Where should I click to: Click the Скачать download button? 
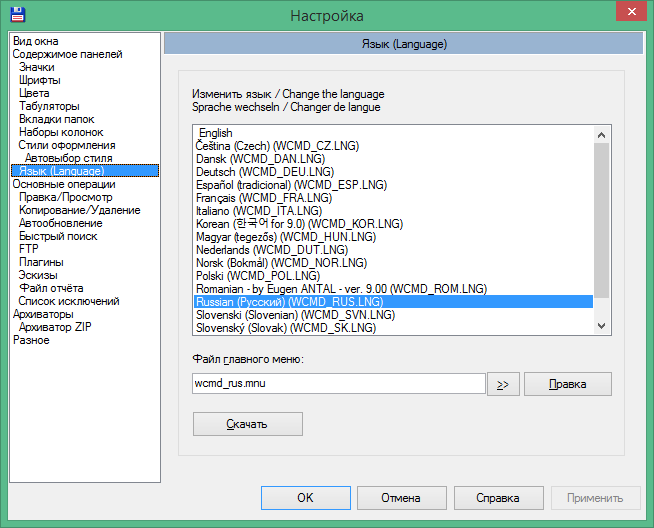[247, 425]
